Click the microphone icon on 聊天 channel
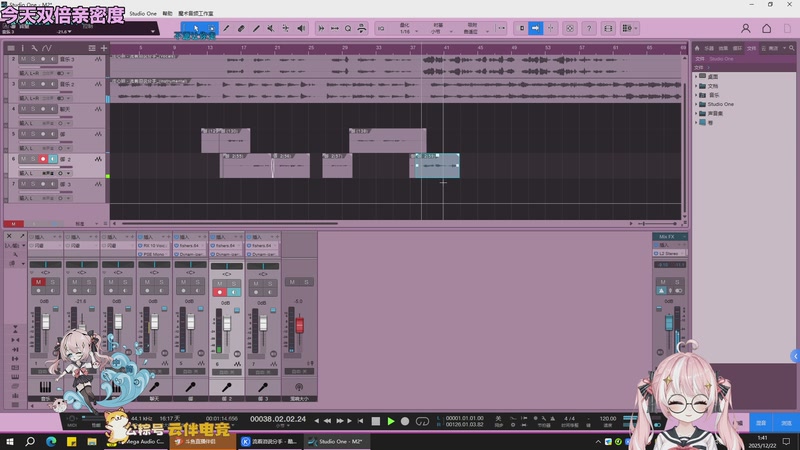The image size is (800, 450). pos(154,387)
